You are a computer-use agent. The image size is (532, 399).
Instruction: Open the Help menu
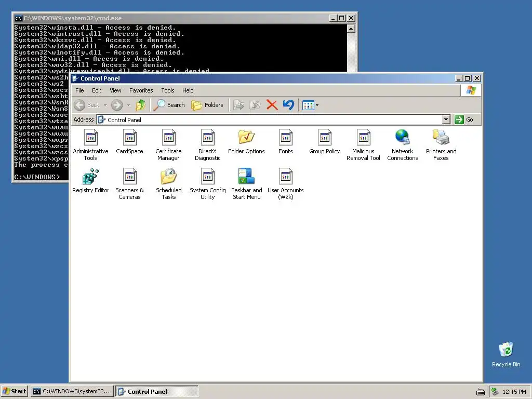click(188, 90)
